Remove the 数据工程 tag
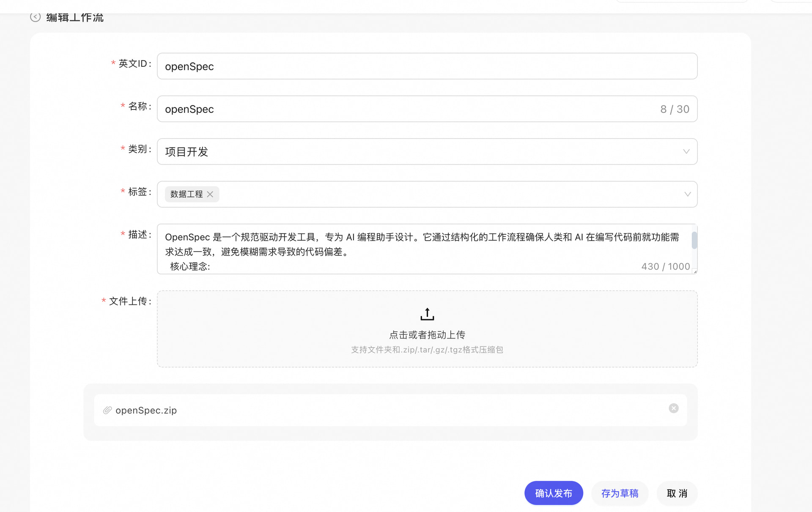The image size is (812, 512). pos(210,194)
